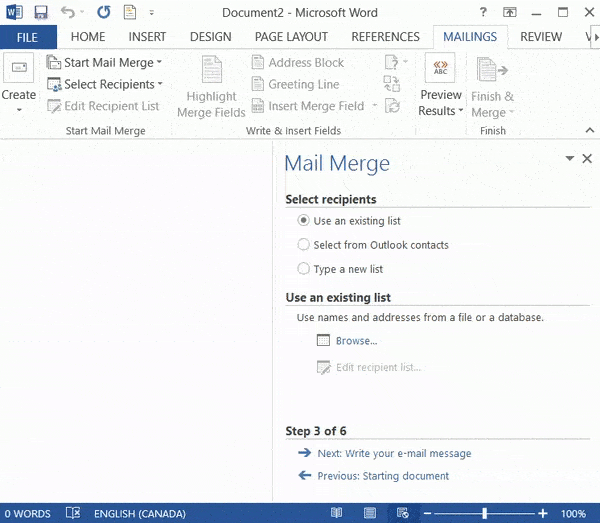Open the Customize Quick Access Toolbar dropdown
Screen dimensions: 600x523
tap(152, 13)
